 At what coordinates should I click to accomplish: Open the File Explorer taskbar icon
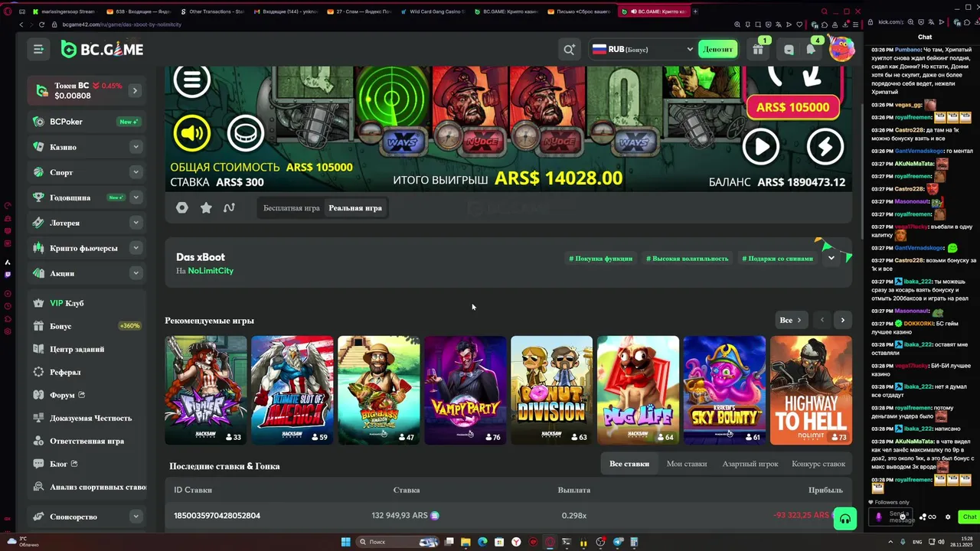465,542
